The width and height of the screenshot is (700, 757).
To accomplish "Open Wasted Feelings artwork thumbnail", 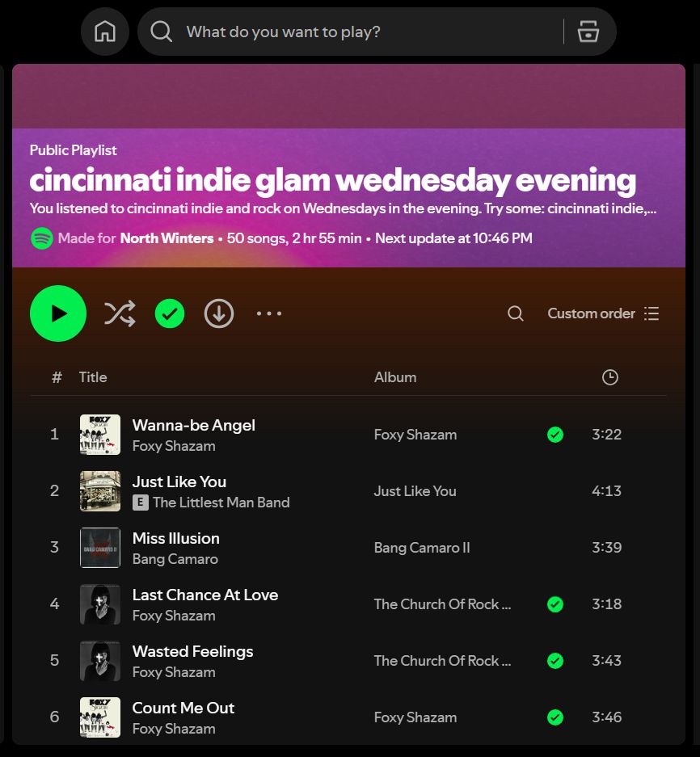I will [x=100, y=660].
